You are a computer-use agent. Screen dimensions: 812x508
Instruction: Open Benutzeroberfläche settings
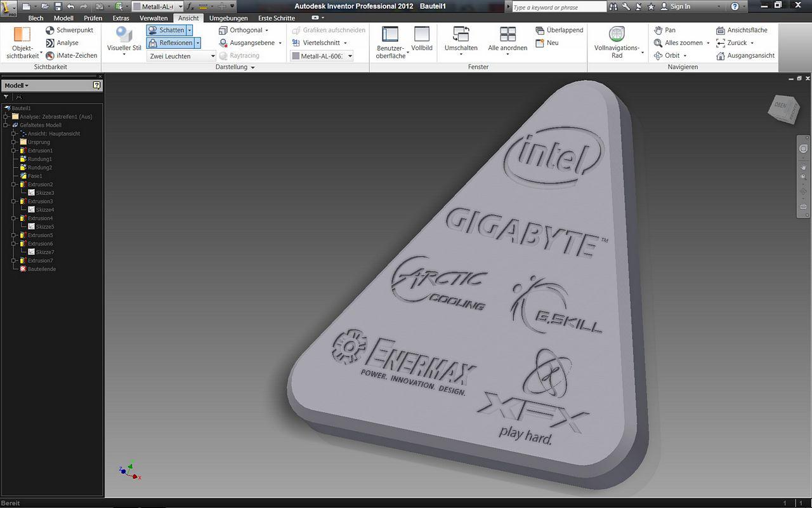pyautogui.click(x=390, y=43)
